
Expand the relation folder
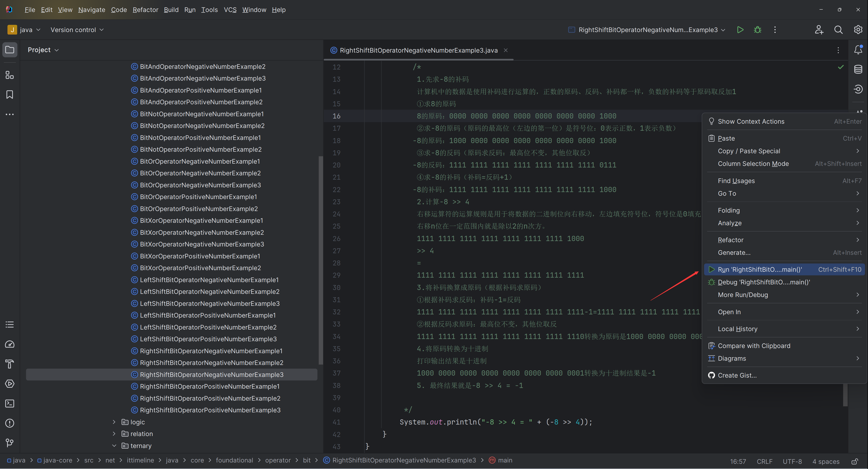pyautogui.click(x=114, y=434)
